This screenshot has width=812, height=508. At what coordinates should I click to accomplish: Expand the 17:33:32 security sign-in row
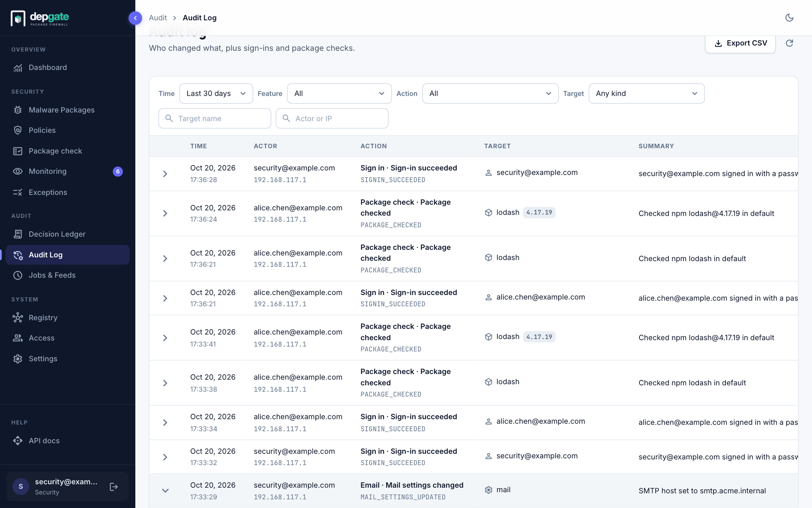(x=165, y=457)
